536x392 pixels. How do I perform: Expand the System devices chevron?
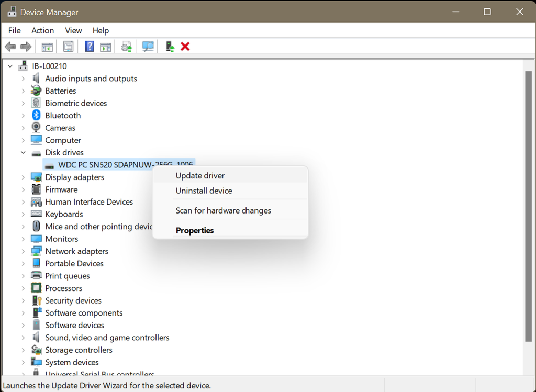[x=23, y=362]
